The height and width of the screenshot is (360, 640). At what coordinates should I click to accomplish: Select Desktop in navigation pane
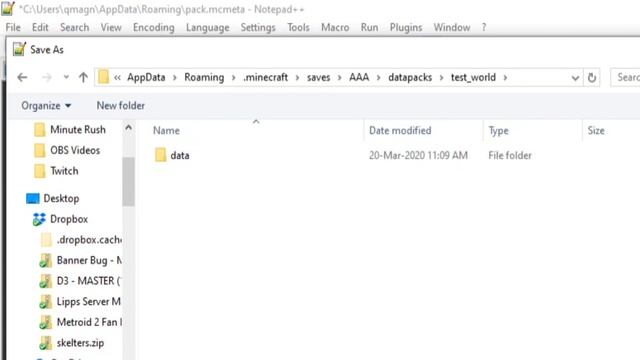click(x=61, y=198)
